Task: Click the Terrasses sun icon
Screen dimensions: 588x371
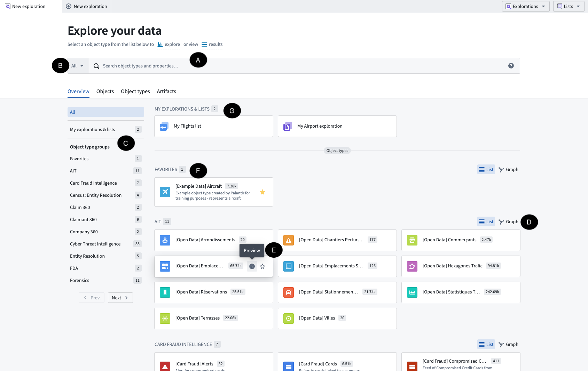Action: [x=165, y=318]
